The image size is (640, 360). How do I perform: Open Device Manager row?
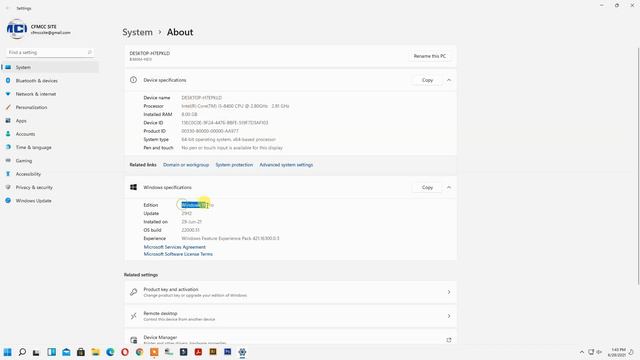point(291,338)
